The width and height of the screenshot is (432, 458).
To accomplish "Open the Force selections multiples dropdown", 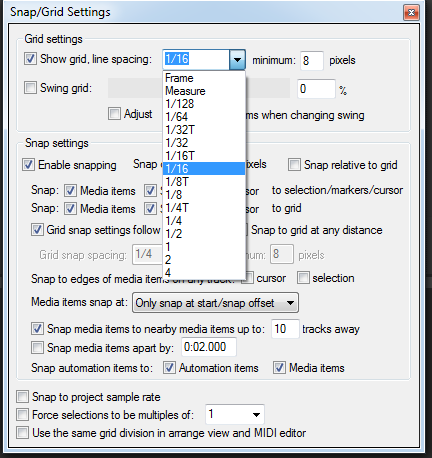I will [x=235, y=414].
